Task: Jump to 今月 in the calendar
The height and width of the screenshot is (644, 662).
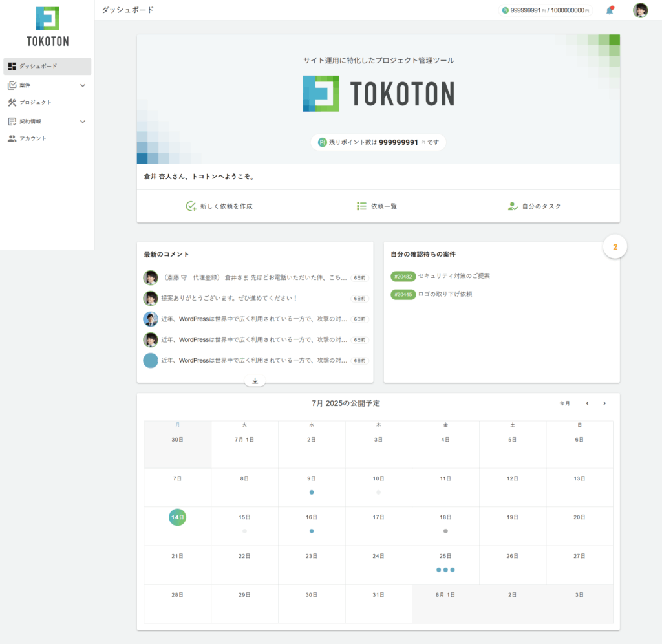Action: (x=565, y=403)
